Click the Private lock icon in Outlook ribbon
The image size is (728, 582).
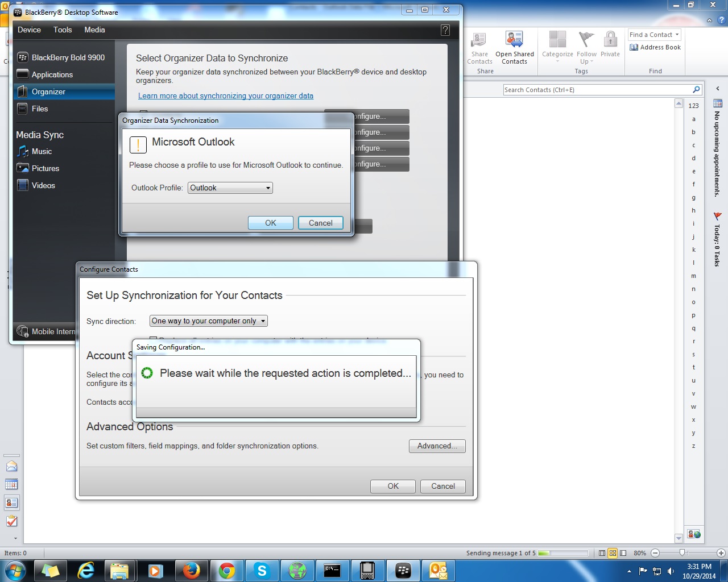click(610, 44)
